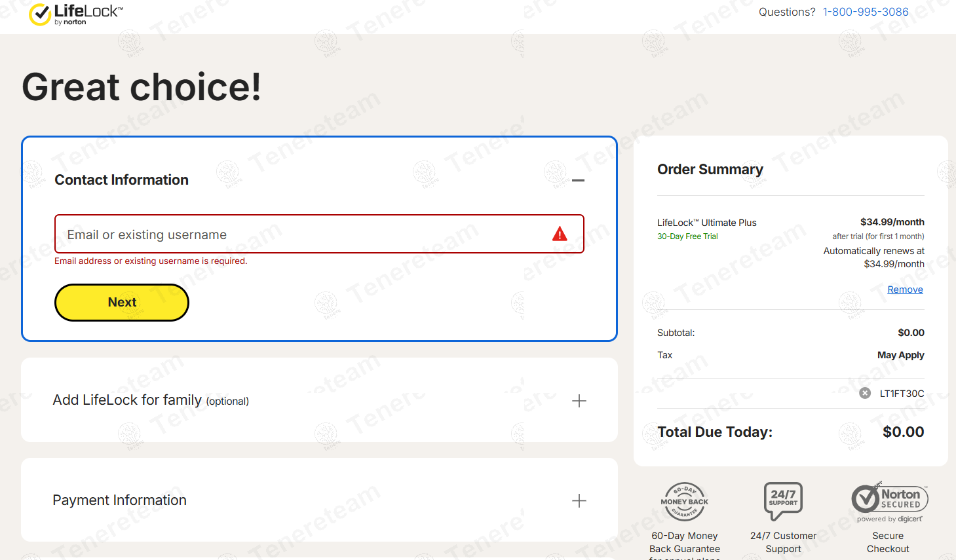Collapse the Contact Information section
Image resolution: width=956 pixels, height=560 pixels.
[x=578, y=180]
